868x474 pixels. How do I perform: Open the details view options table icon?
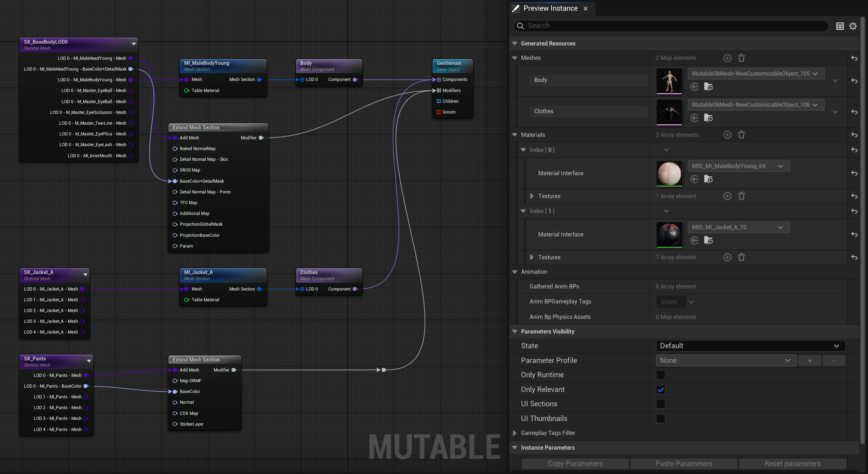click(840, 26)
